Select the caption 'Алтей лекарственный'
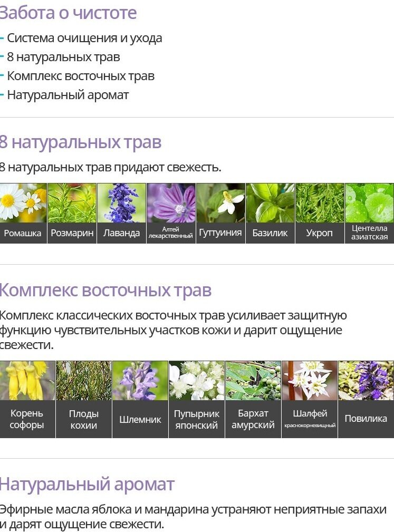 pyautogui.click(x=171, y=233)
